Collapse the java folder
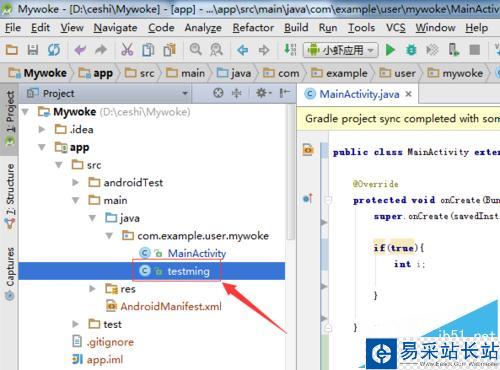Screen dimensions: 500x370 (x=92, y=218)
